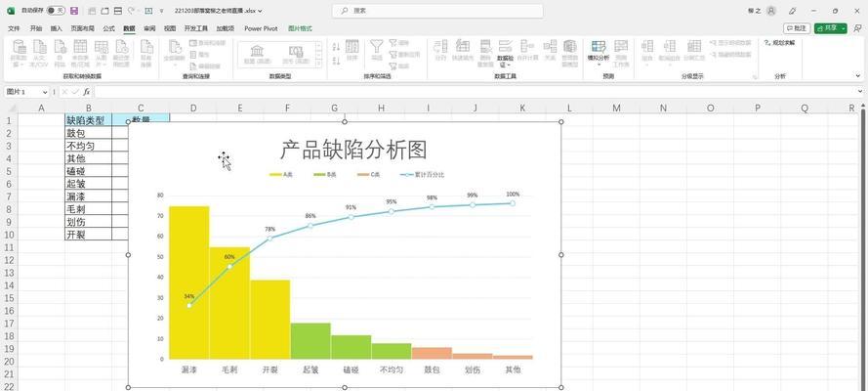Open 最近使用的源 recent sources
Viewport: 868px width, 391px height.
click(x=121, y=53)
